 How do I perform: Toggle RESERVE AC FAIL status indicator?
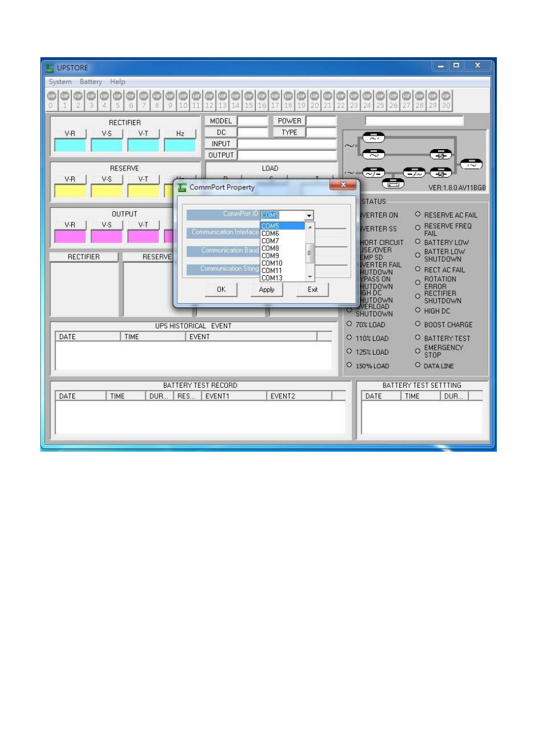coord(418,214)
